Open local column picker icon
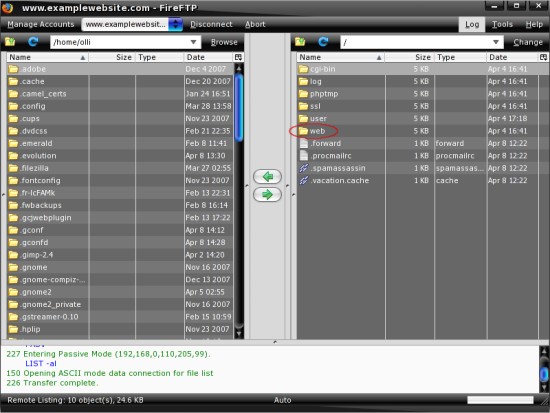The height and width of the screenshot is (413, 550). pos(238,57)
